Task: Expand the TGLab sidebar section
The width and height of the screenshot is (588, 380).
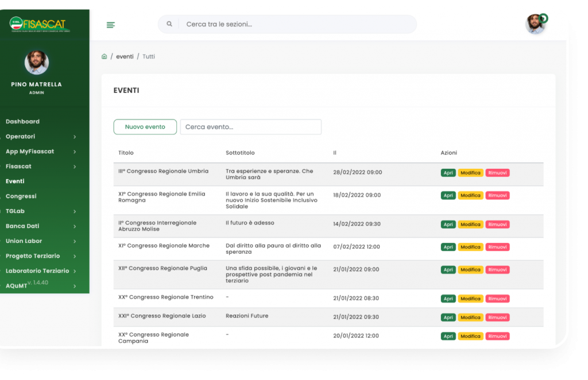Action: tap(75, 211)
